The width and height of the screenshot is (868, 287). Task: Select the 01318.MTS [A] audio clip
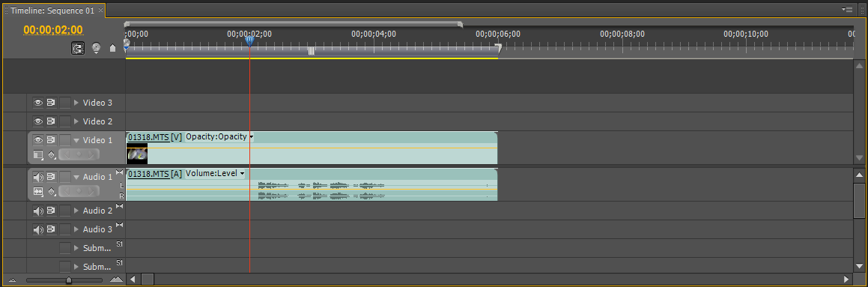tap(312, 184)
